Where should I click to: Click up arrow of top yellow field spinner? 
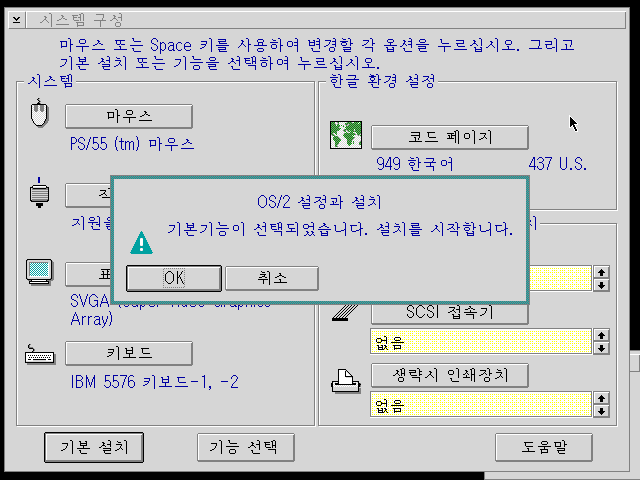pos(601,272)
